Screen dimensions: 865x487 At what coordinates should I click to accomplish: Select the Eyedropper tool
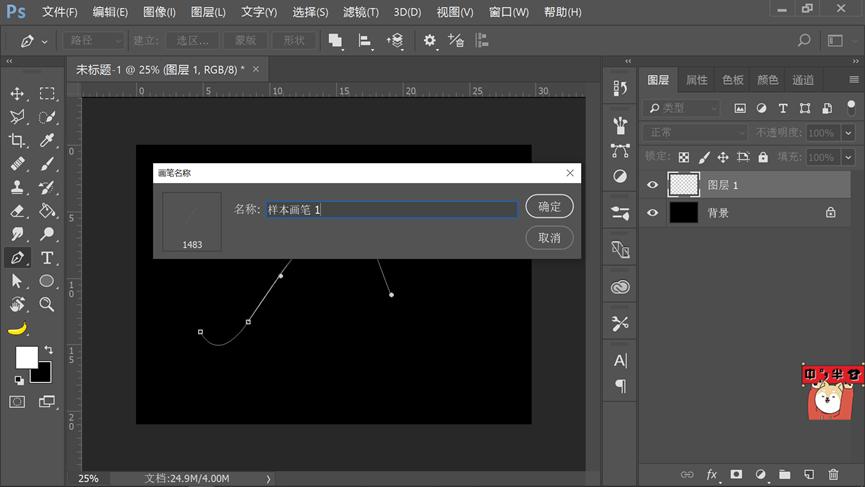(47, 141)
